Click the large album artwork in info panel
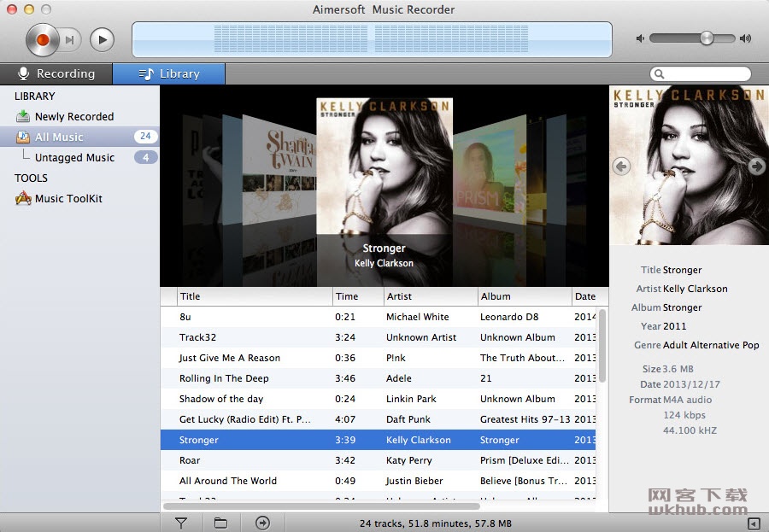The height and width of the screenshot is (532, 769). click(689, 166)
